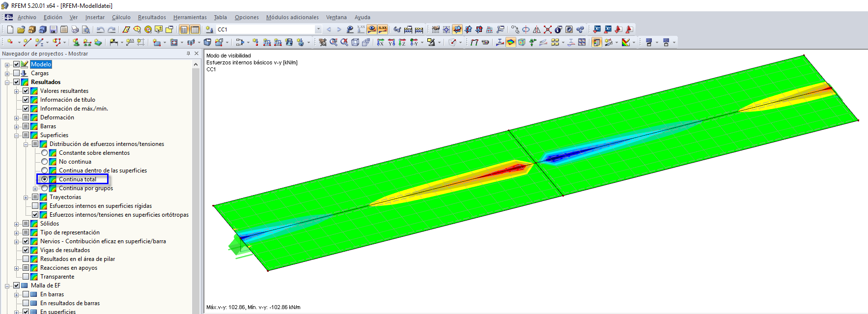Expand the Deformación tree node
This screenshot has width=868, height=314.
(x=17, y=117)
